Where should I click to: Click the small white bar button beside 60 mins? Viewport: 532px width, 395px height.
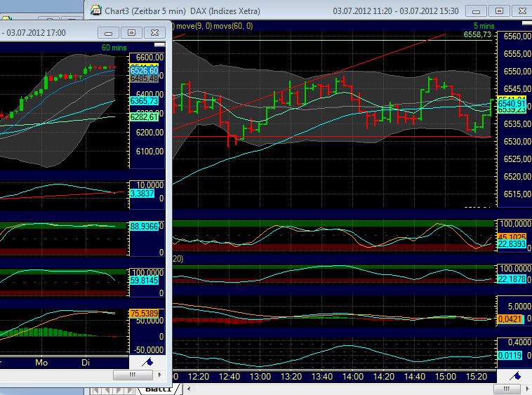pyautogui.click(x=159, y=45)
